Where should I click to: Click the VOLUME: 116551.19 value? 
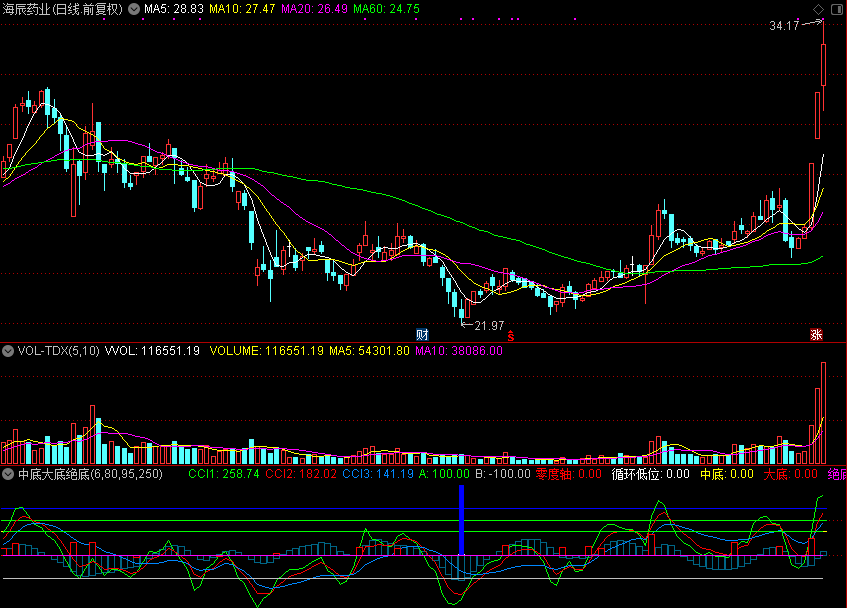click(x=266, y=351)
